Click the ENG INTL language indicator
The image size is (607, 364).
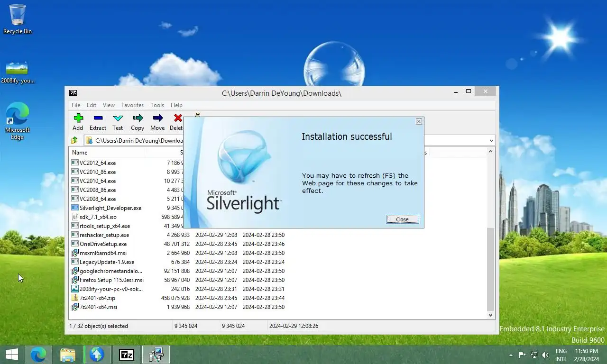(561, 355)
